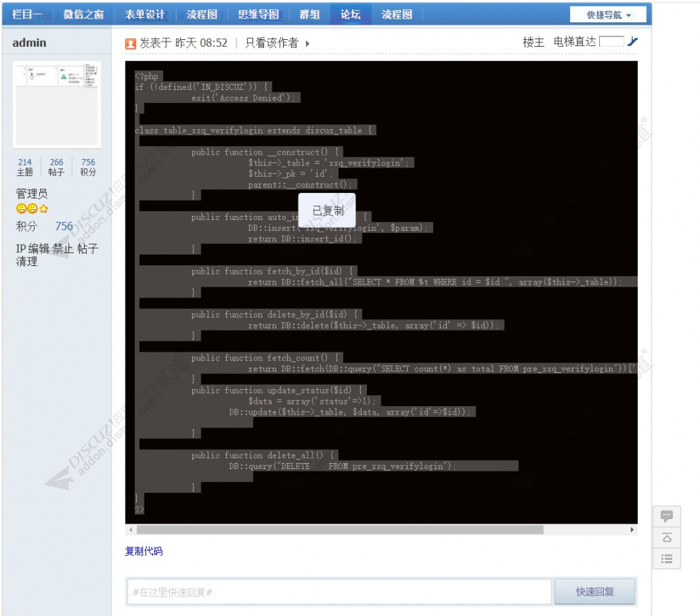Focus the quick reply input field
Screen dimensions: 700x616
pos(339,592)
